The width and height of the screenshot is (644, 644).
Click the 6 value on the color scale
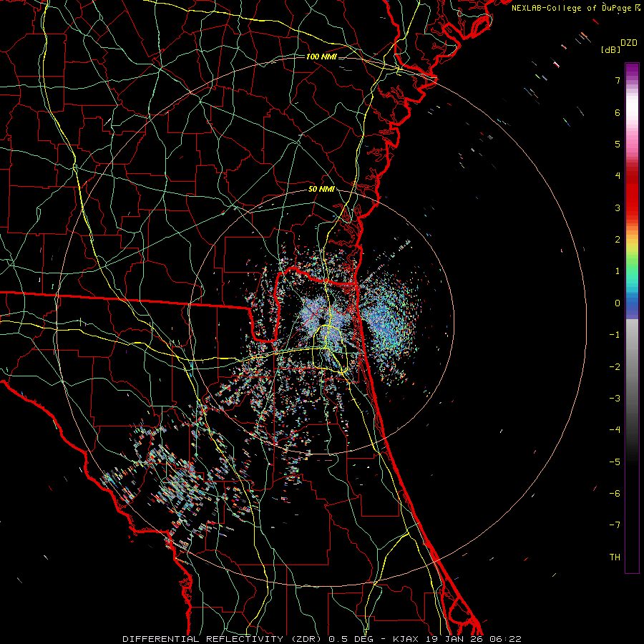(618, 112)
